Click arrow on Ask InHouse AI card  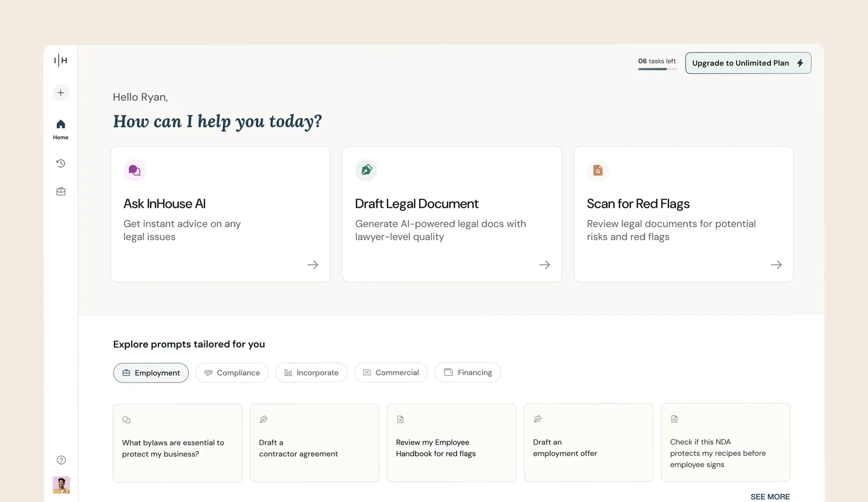313,265
